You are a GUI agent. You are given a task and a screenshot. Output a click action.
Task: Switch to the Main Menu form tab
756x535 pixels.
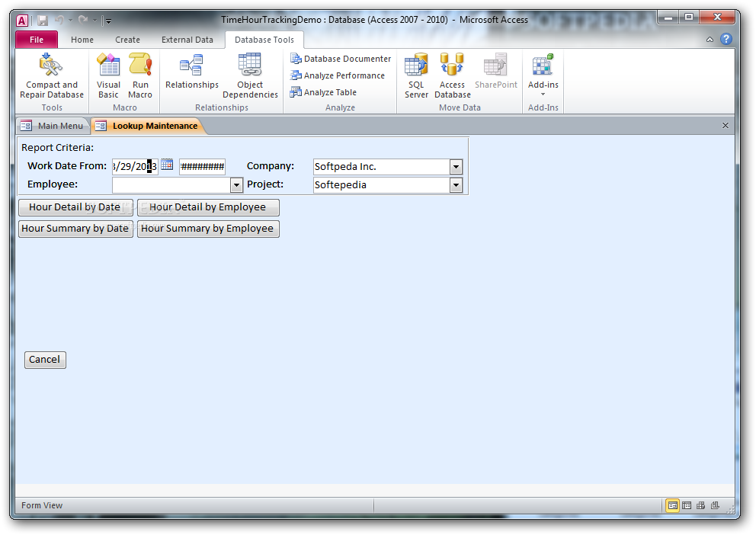click(x=53, y=126)
